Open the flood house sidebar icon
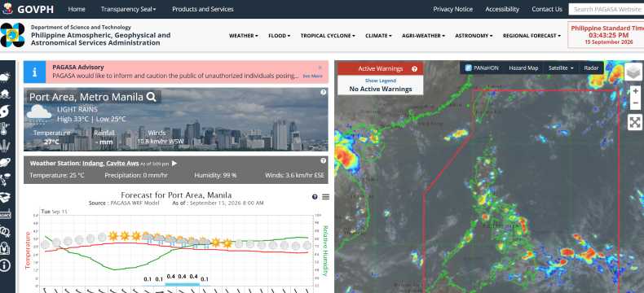The width and height of the screenshot is (644, 293). 5,94
